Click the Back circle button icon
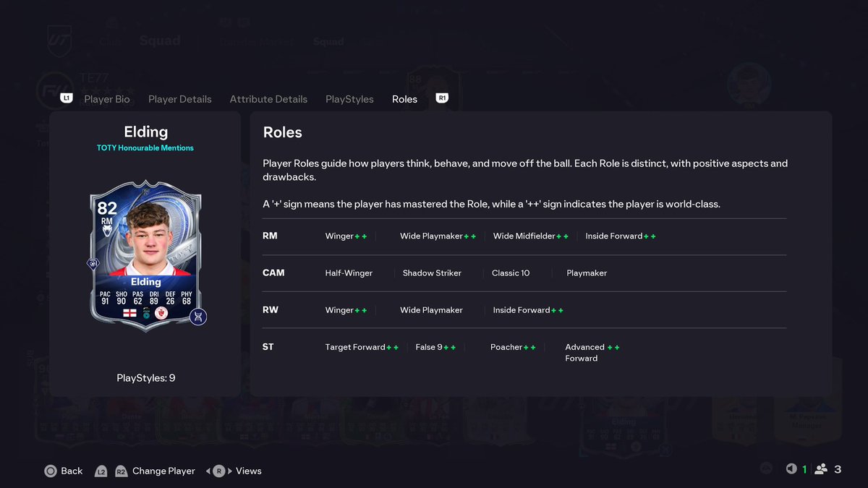 (51, 471)
